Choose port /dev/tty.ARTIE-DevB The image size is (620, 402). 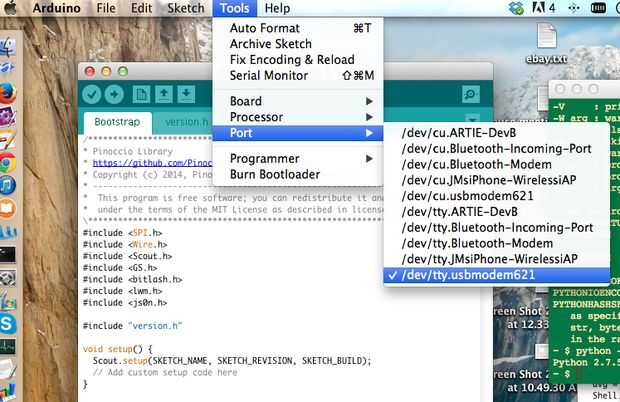(x=497, y=212)
